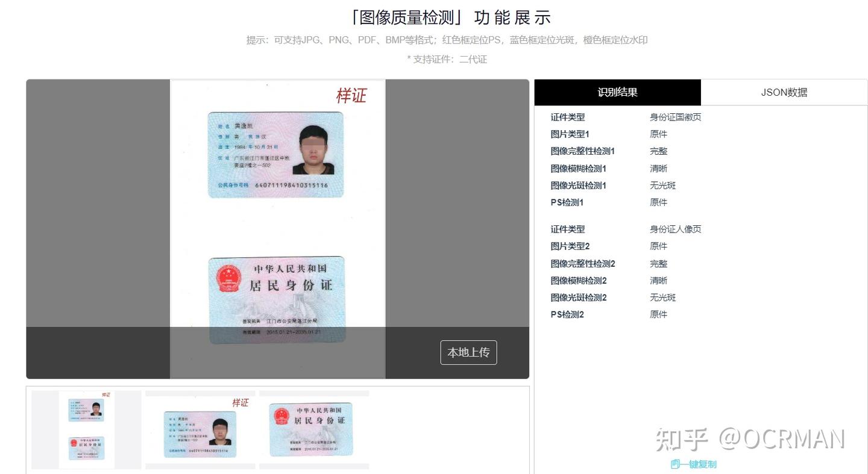Click the 无光斑 value for 图像光斑检测1
Image resolution: width=868 pixels, height=474 pixels.
(662, 186)
